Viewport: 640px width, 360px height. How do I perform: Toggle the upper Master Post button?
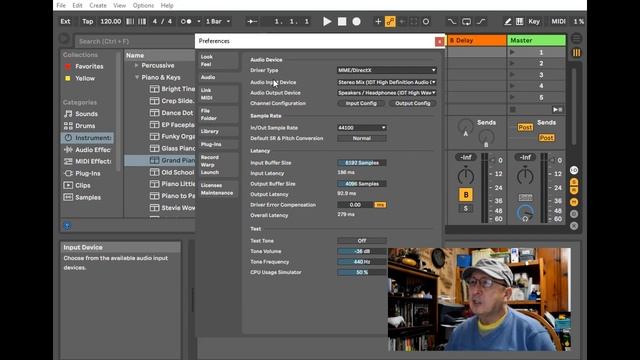click(x=525, y=127)
